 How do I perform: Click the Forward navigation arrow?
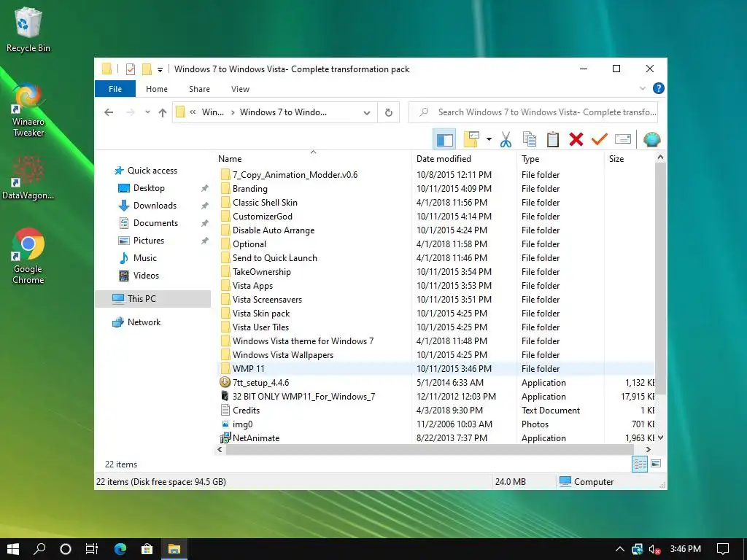click(x=130, y=112)
